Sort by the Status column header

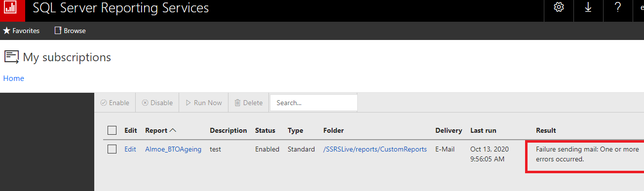(x=265, y=130)
